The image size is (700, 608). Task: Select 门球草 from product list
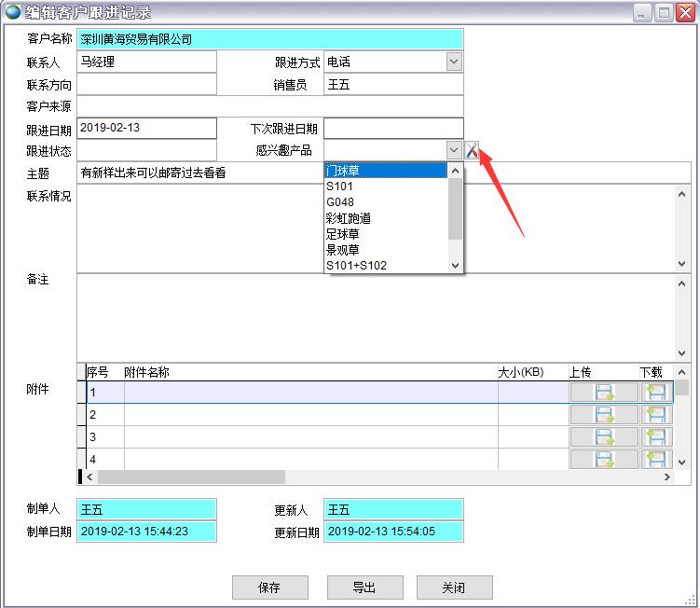point(386,171)
